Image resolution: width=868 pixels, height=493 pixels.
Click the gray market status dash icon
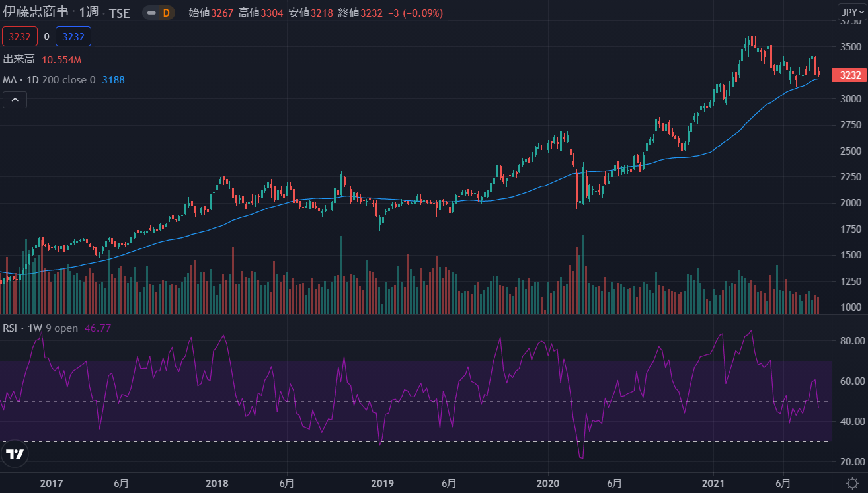click(x=151, y=13)
